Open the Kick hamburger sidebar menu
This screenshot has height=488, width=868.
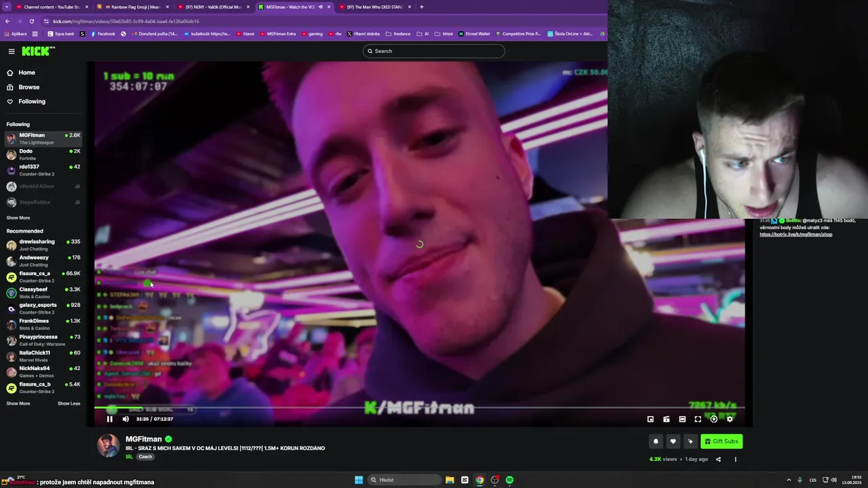(x=12, y=51)
